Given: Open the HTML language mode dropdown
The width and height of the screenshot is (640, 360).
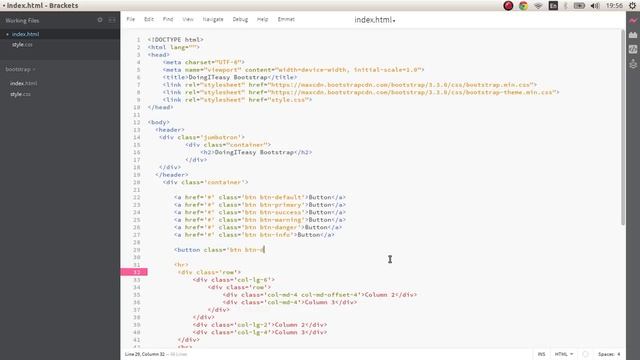Looking at the screenshot, I should (x=564, y=354).
